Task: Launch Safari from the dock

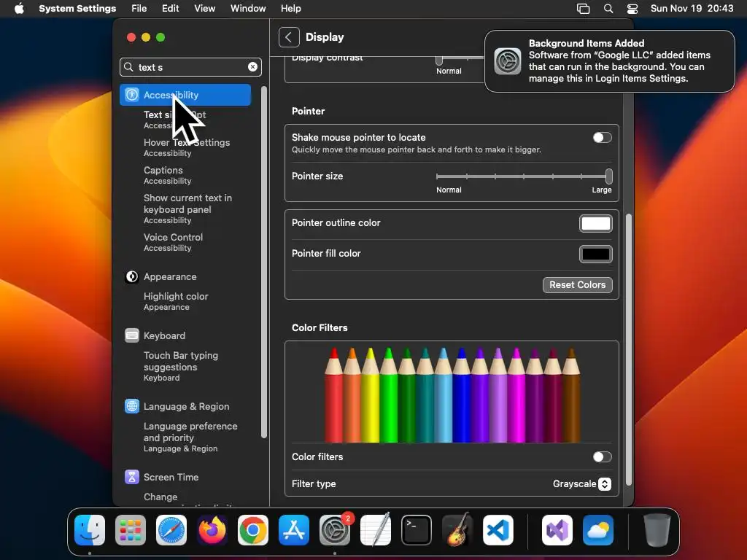Action: pyautogui.click(x=171, y=529)
